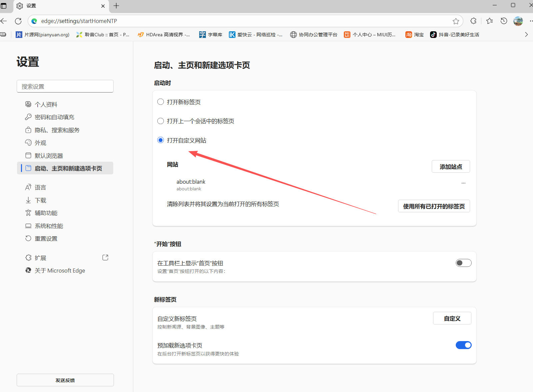Viewport: 533px width, 392px height.
Task: Open 爱快云 - 网络巡检 bookmark
Action: pos(256,35)
